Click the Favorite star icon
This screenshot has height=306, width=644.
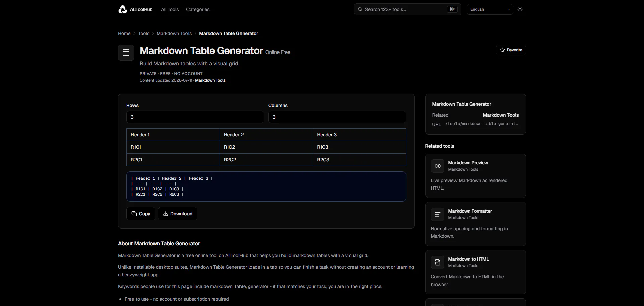[502, 50]
